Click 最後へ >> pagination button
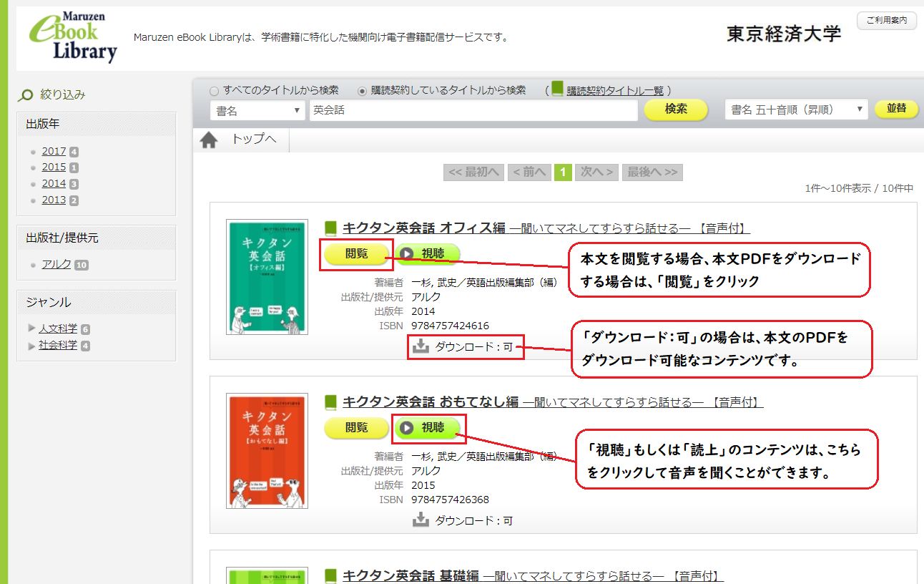 coord(652,172)
